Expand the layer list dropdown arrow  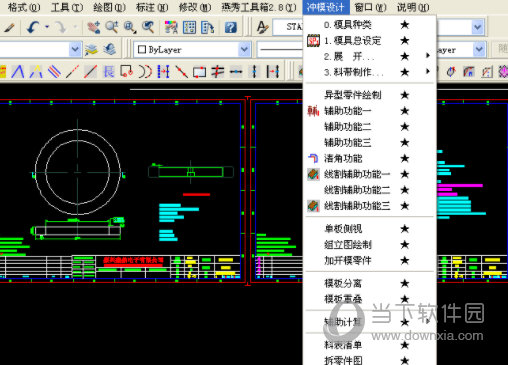75,50
